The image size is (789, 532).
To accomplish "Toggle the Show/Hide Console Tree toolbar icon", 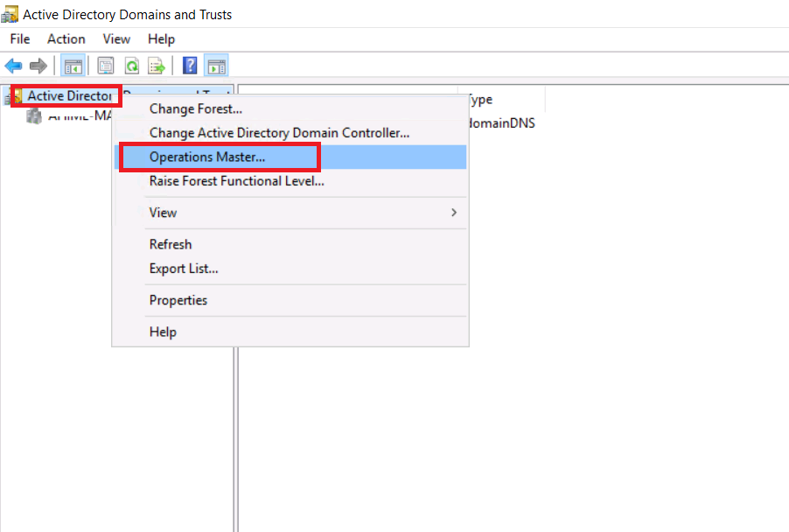I will [73, 66].
